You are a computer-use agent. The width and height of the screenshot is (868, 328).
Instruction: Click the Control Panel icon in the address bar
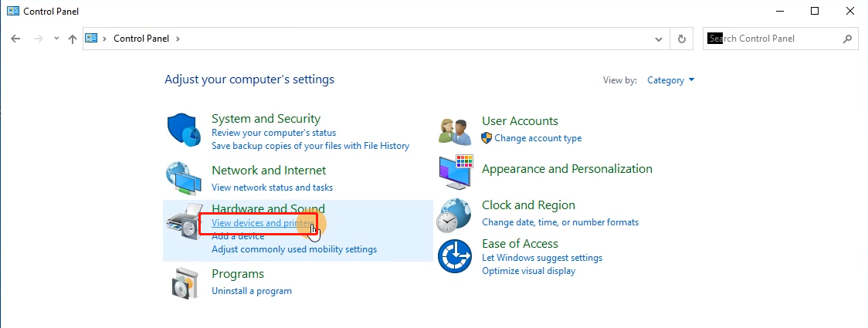91,38
